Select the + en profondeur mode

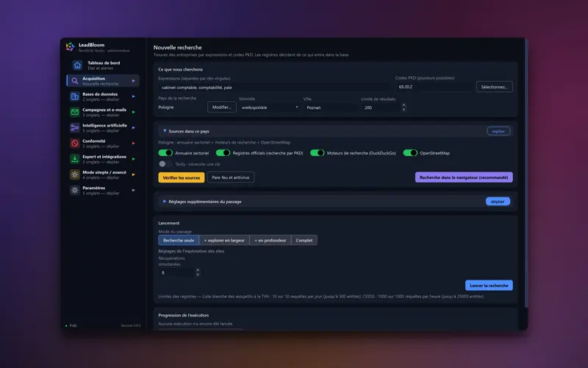coord(270,241)
